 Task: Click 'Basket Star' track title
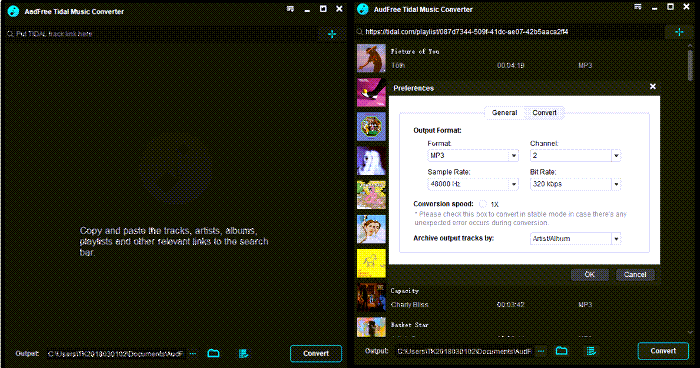(x=409, y=325)
